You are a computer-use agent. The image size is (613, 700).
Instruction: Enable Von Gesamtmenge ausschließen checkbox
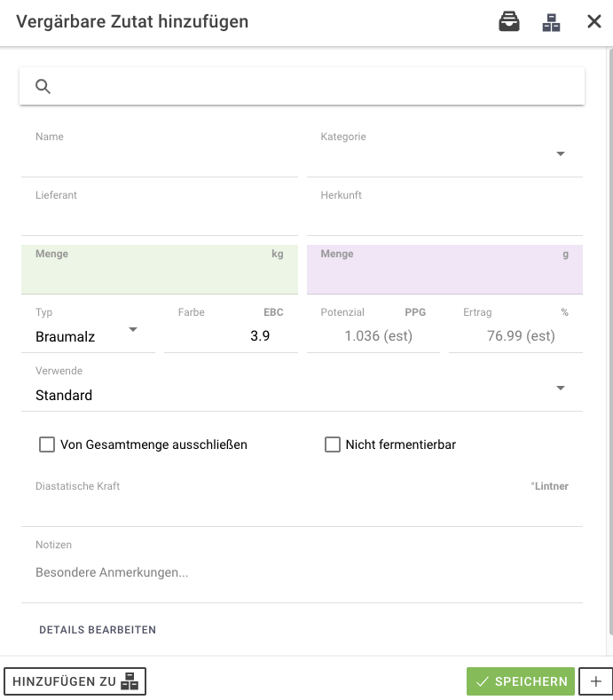point(47,444)
